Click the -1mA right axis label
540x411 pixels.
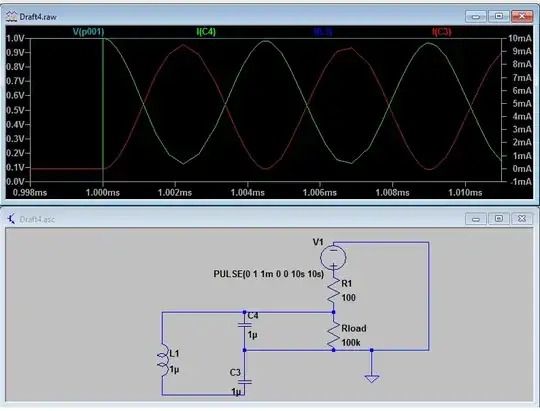tap(521, 181)
